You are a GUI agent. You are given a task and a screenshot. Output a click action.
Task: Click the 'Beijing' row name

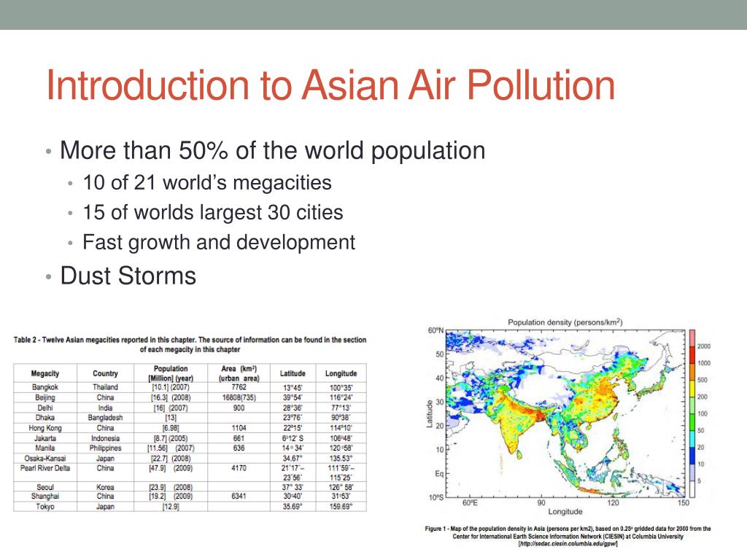pos(45,397)
